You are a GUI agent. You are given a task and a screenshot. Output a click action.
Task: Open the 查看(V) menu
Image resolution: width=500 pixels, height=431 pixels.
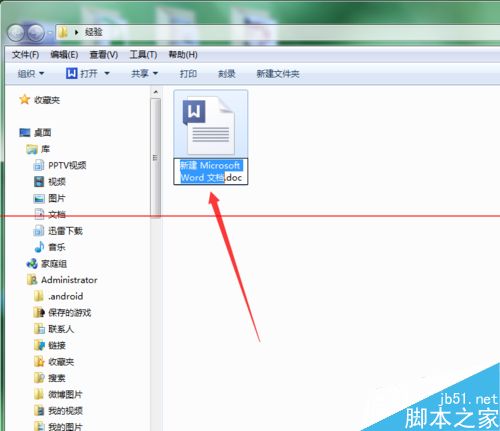[104, 55]
